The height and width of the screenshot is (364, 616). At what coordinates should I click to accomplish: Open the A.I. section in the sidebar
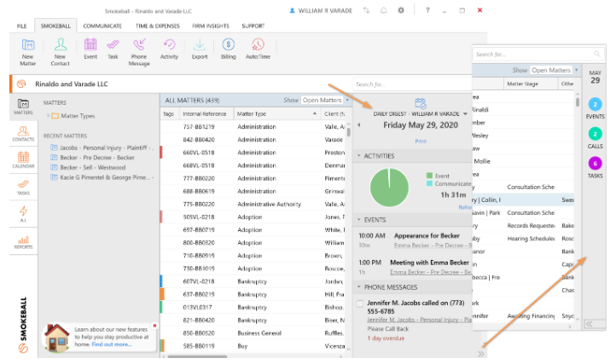pos(23,214)
